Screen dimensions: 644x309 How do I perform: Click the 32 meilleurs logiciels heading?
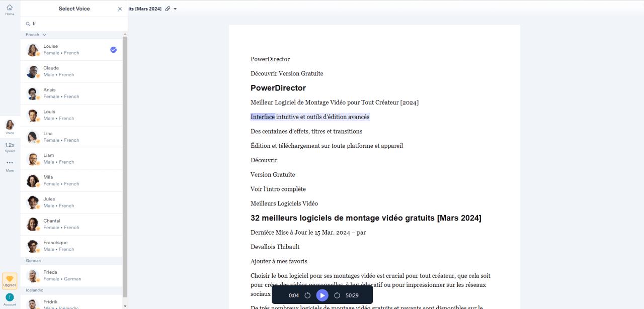tap(366, 218)
